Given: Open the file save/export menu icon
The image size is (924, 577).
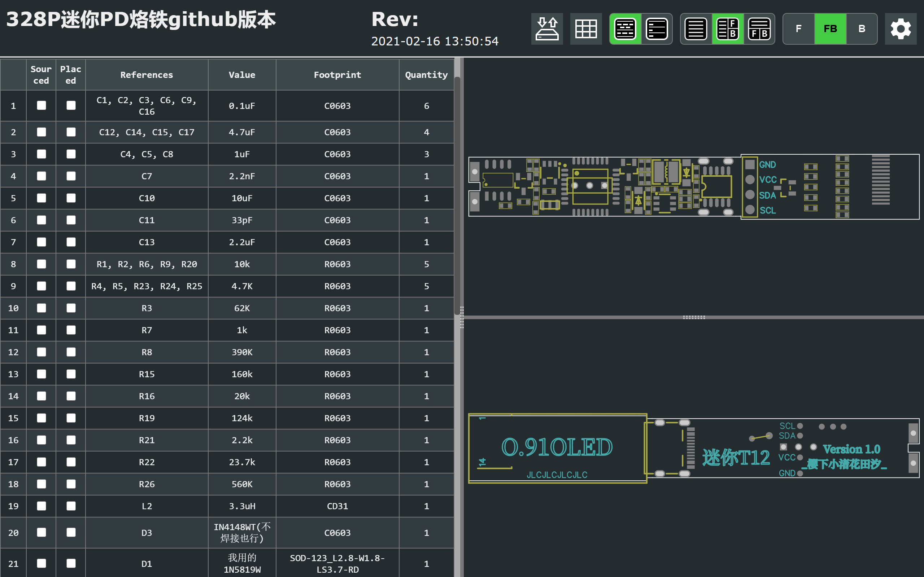Looking at the screenshot, I should tap(547, 28).
